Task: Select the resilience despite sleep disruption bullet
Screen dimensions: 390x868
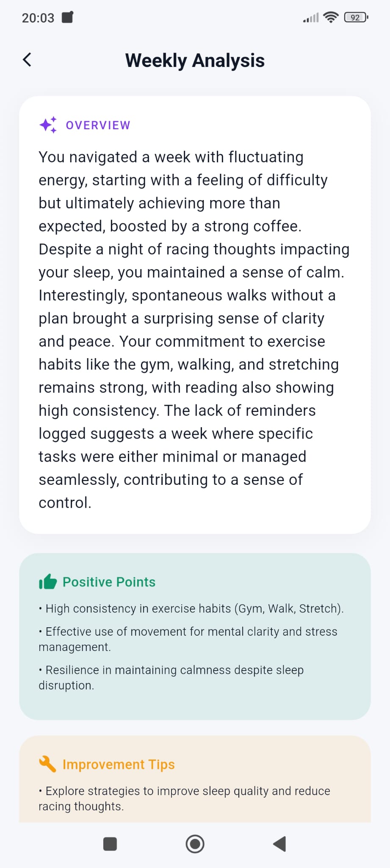Action: click(171, 677)
